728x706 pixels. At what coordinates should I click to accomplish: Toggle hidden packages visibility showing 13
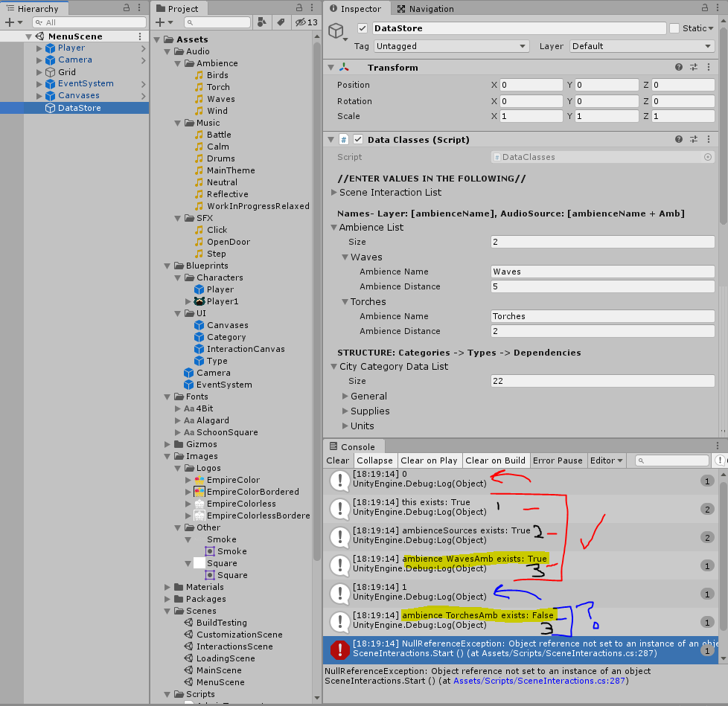click(x=307, y=22)
